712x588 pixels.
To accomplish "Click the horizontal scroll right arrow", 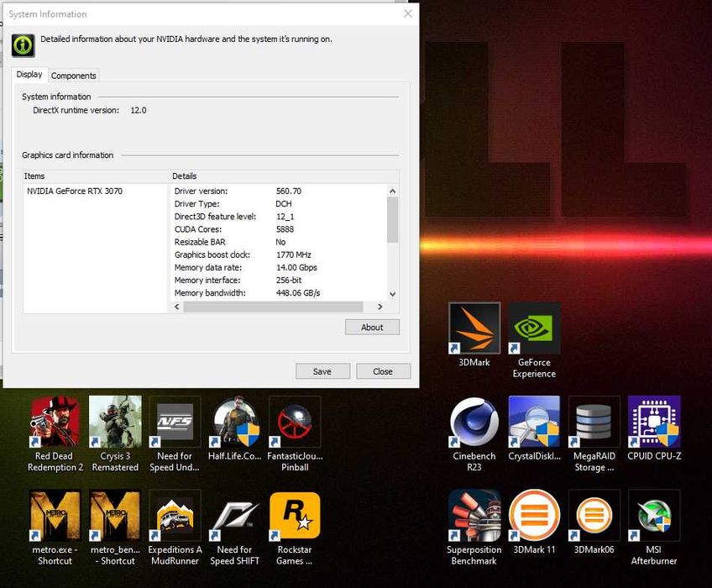I will point(380,307).
